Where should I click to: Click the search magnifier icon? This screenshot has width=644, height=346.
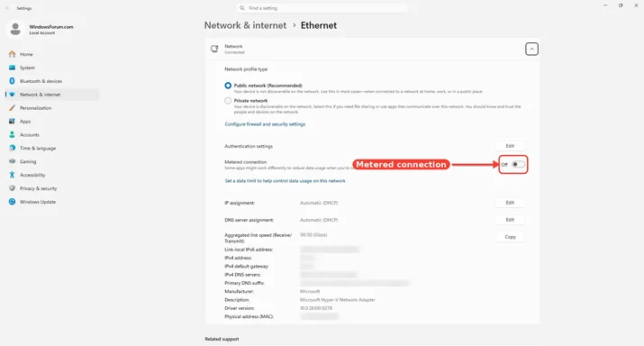[x=242, y=8]
